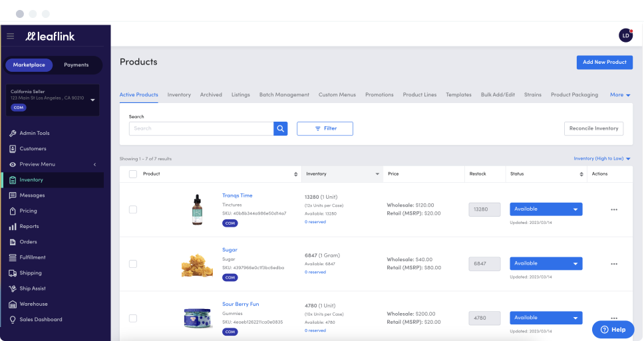Screen dimensions: 644x341
Task: Check the Sour Berry Fun row checkbox
Action: [x=133, y=318]
